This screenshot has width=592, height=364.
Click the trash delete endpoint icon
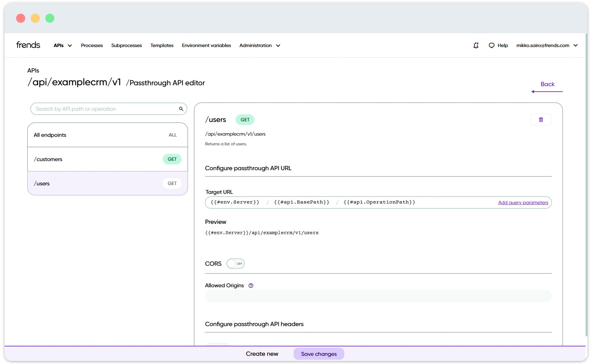[x=541, y=120]
